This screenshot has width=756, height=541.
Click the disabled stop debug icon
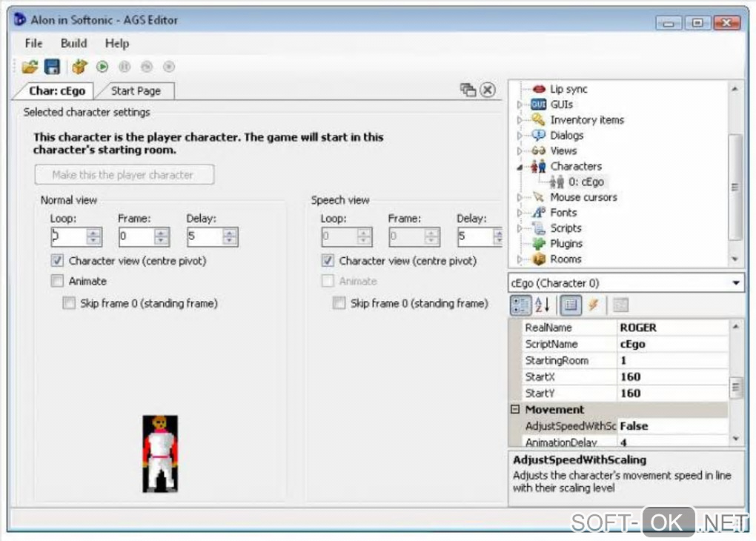click(169, 67)
